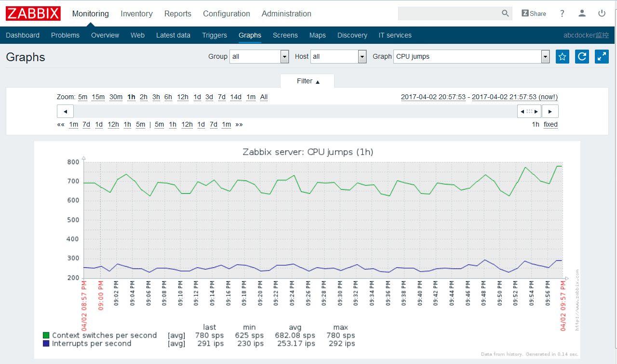Open the Zabbix Share link
The height and width of the screenshot is (364, 617).
pyautogui.click(x=534, y=13)
